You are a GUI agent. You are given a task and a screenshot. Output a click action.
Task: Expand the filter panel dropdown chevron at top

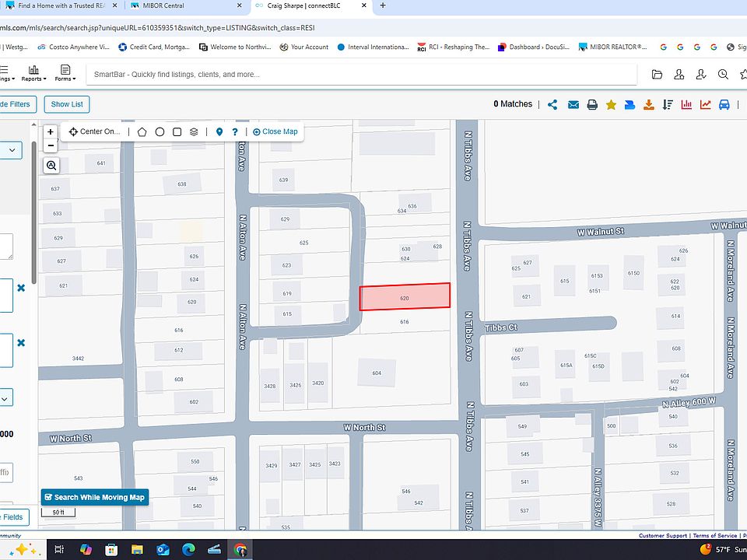(12, 150)
